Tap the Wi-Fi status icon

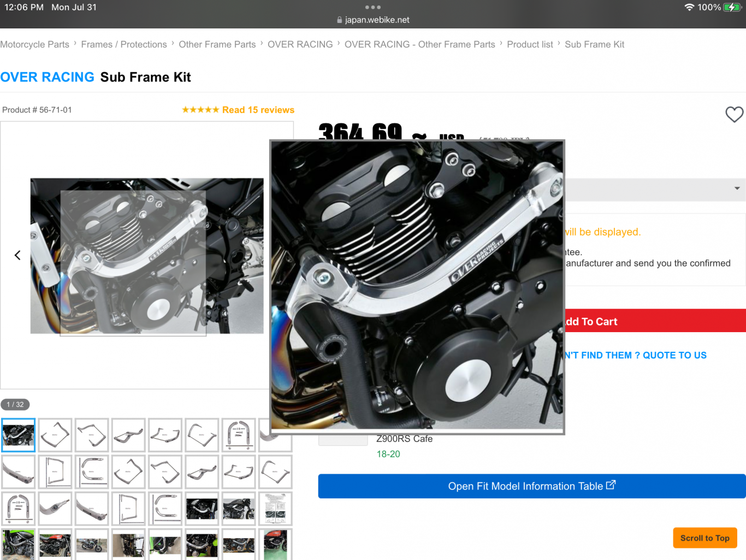[689, 8]
